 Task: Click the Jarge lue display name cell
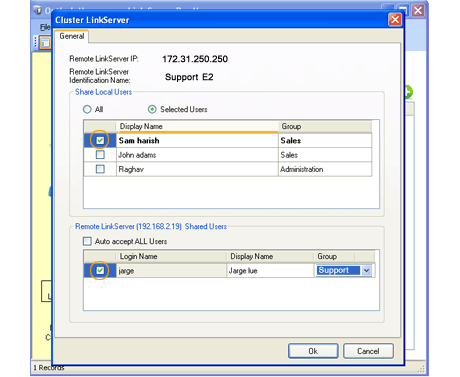coord(270,270)
